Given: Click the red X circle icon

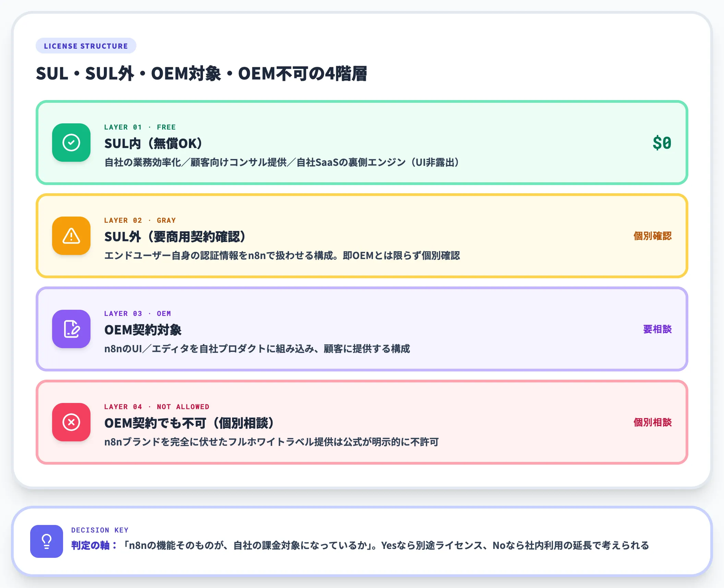Looking at the screenshot, I should click(x=71, y=422).
